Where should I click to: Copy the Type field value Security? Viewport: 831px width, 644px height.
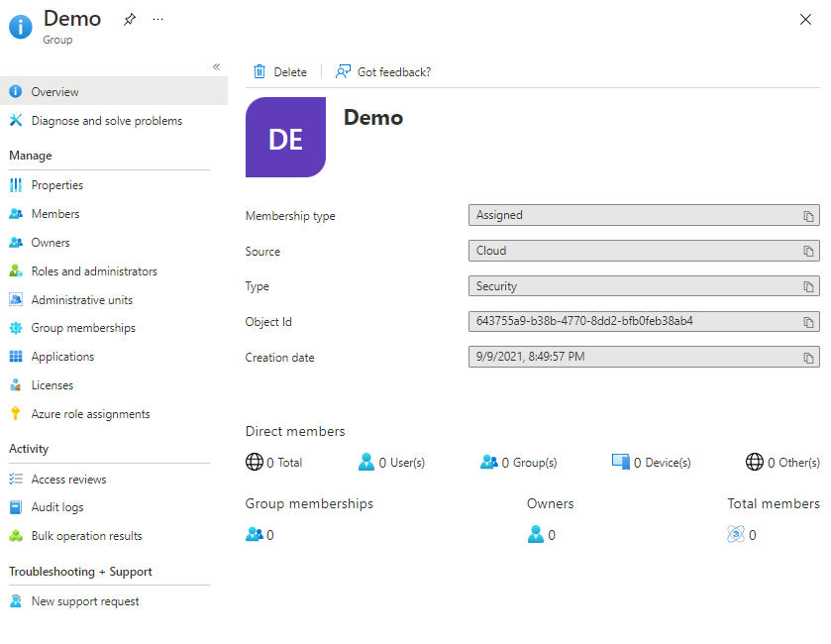click(x=808, y=287)
